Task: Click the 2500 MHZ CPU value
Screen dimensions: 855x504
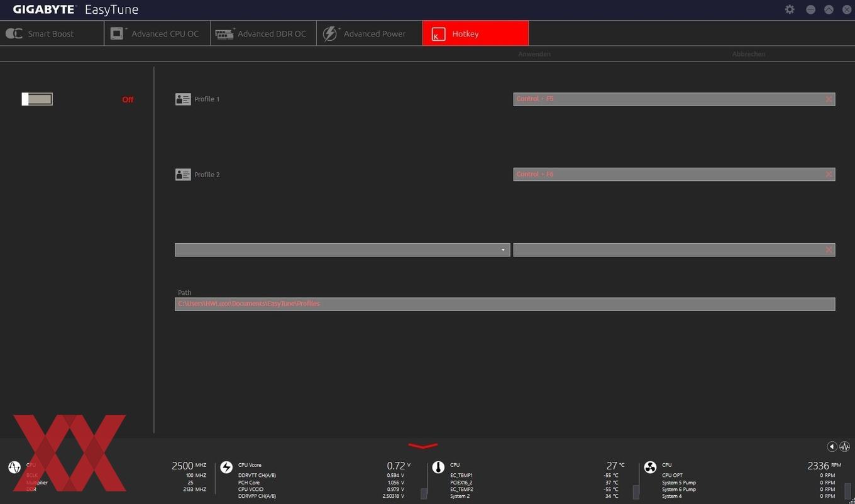Action: [189, 466]
